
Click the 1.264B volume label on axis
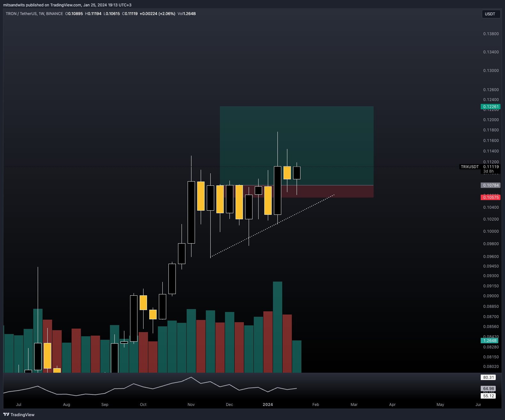(490, 341)
